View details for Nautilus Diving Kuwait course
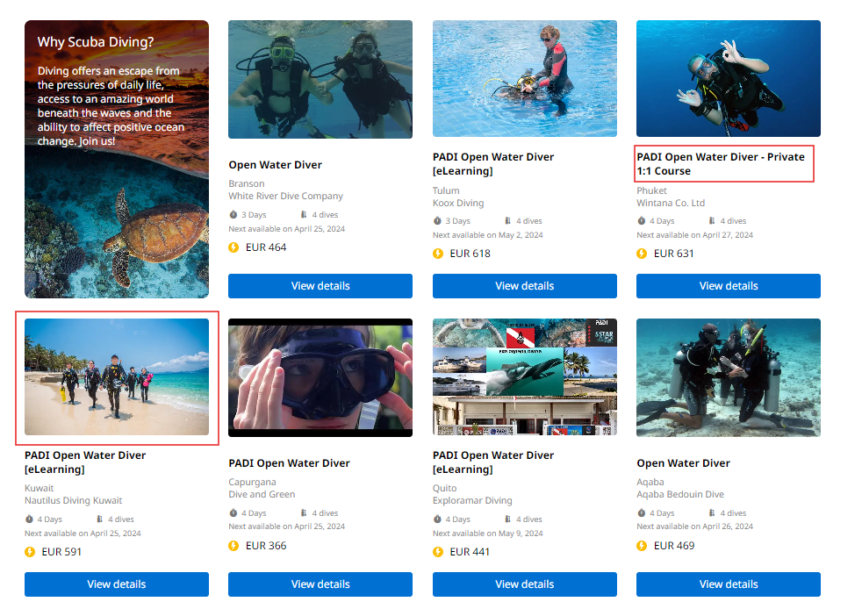The image size is (862, 616). tap(117, 584)
